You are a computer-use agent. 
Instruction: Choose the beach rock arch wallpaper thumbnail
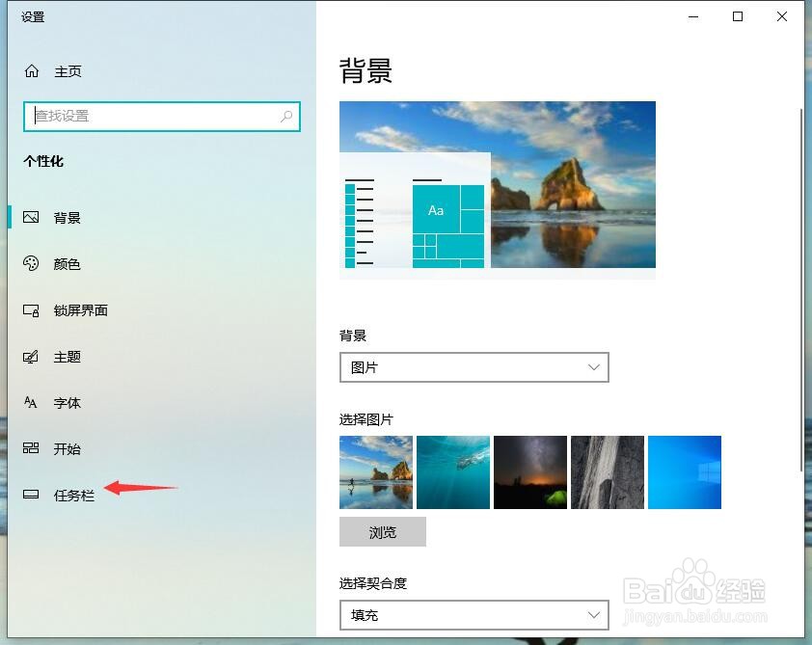(376, 472)
